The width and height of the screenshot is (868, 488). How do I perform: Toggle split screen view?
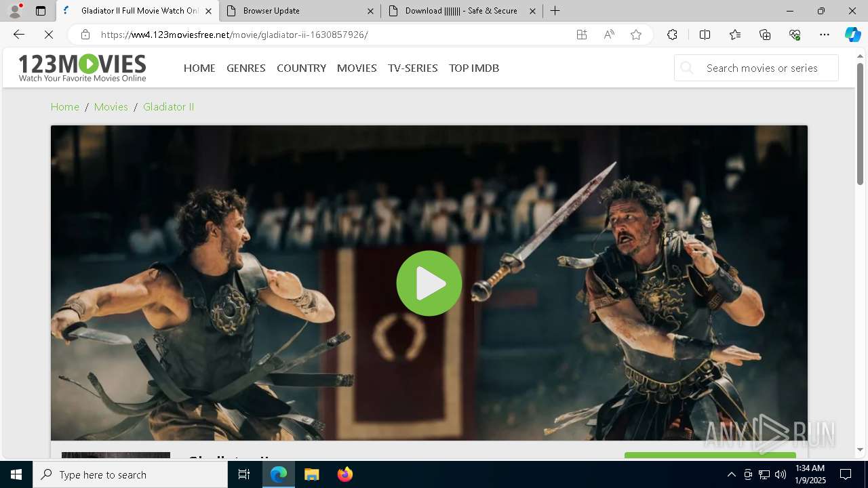(x=705, y=35)
